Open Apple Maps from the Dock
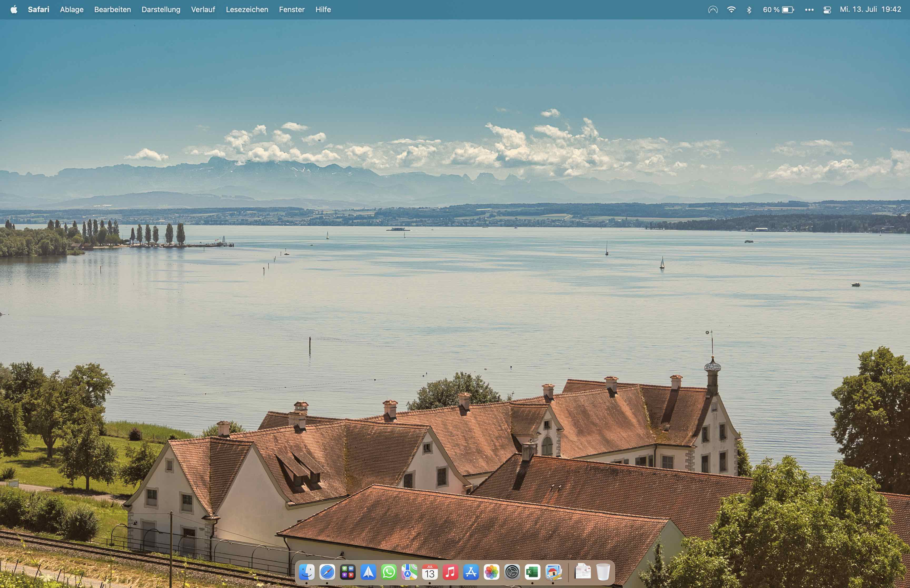The width and height of the screenshot is (910, 588). (x=409, y=572)
